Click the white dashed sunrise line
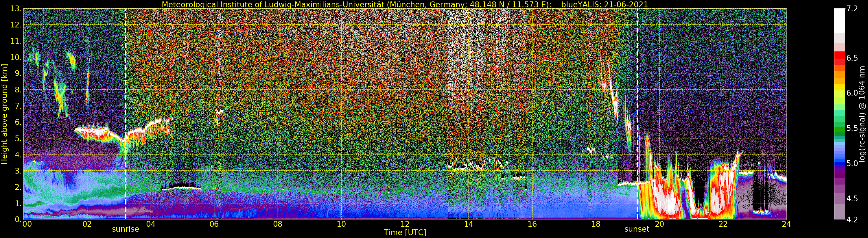 (125, 114)
